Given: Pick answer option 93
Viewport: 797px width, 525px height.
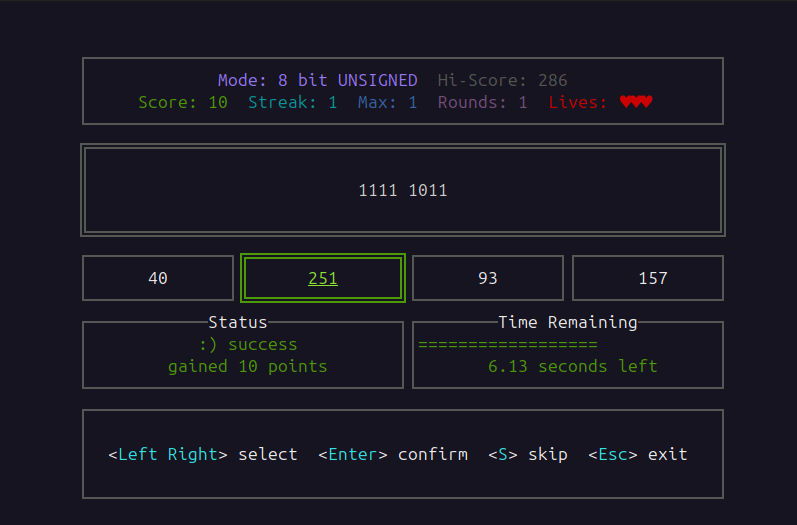Looking at the screenshot, I should [488, 278].
